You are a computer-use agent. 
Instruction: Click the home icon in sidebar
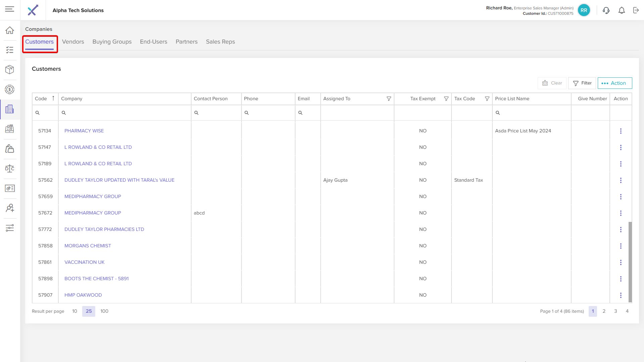pos(10,30)
